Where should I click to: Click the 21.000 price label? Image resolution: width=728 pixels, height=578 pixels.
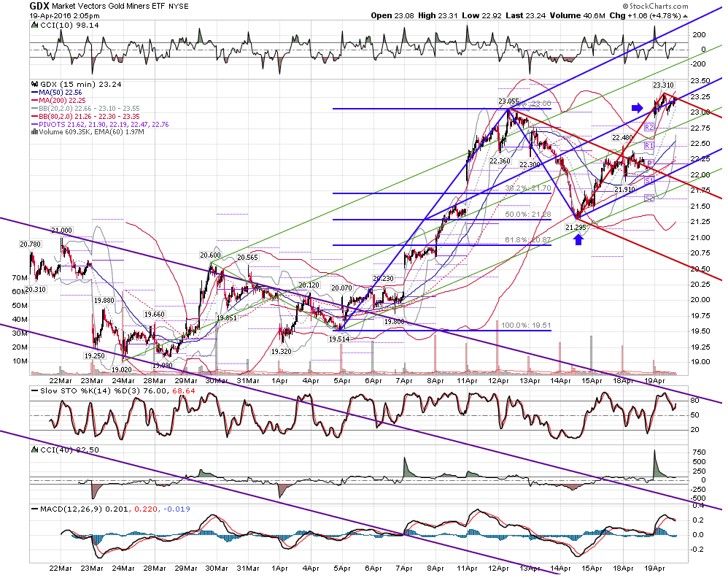(x=62, y=231)
